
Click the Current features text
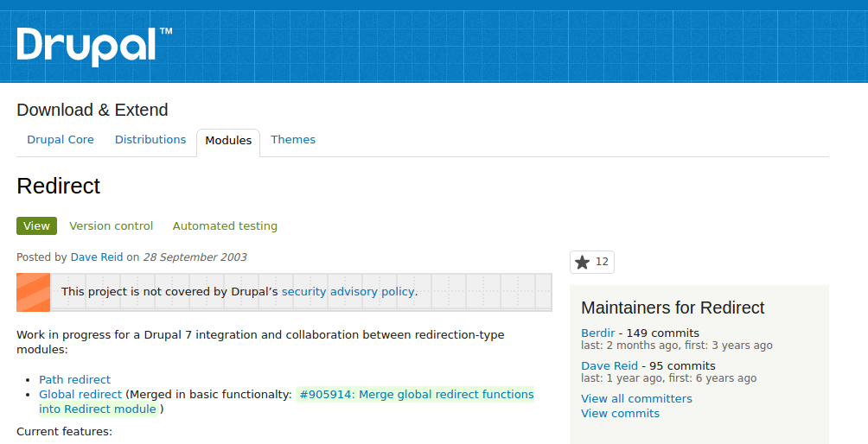point(64,432)
